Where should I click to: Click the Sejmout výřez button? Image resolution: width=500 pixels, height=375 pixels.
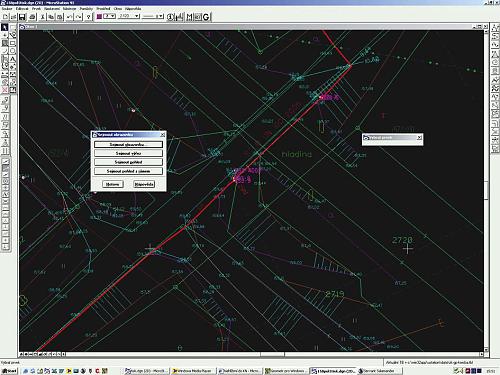(x=128, y=153)
